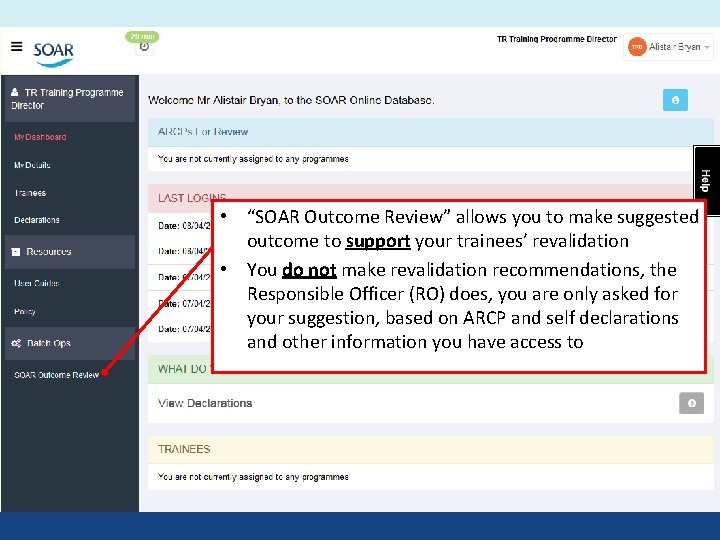
Task: Click the View Declarations arrow button
Action: point(692,403)
